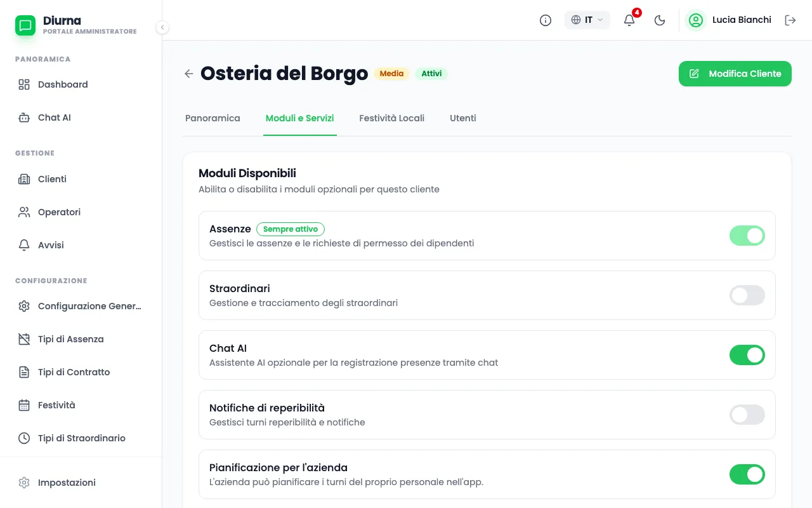Click the Impostazioni gear icon
This screenshot has height=508, width=812.
coord(24,483)
